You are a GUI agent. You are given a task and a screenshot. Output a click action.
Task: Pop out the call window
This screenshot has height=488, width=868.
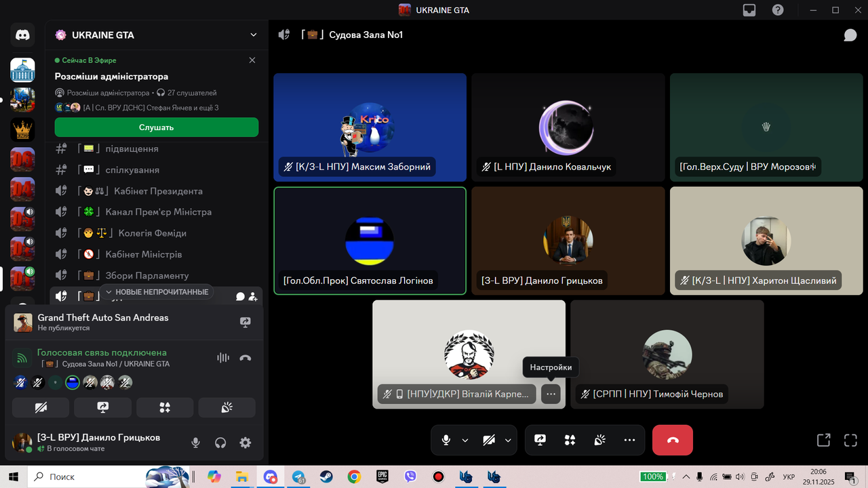pos(823,440)
